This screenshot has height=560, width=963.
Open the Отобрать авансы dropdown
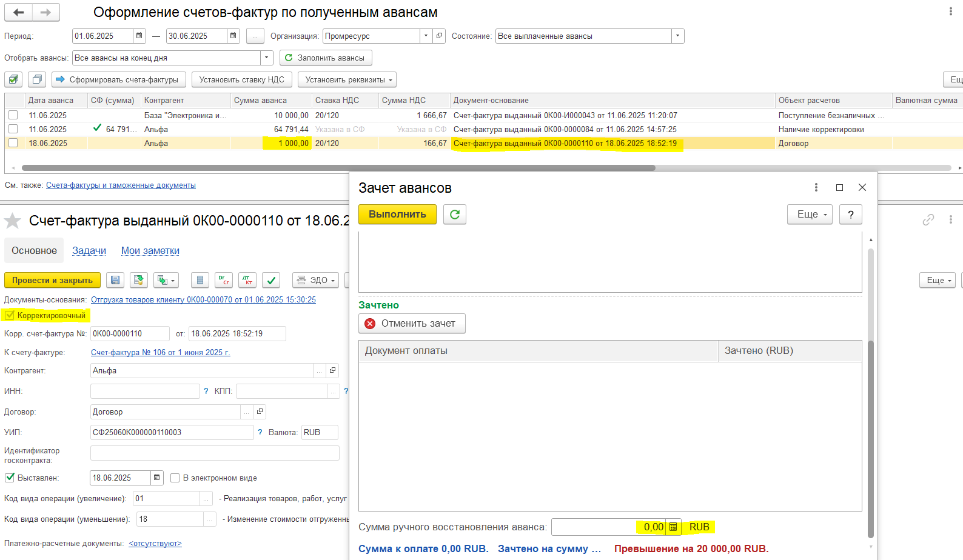point(266,58)
